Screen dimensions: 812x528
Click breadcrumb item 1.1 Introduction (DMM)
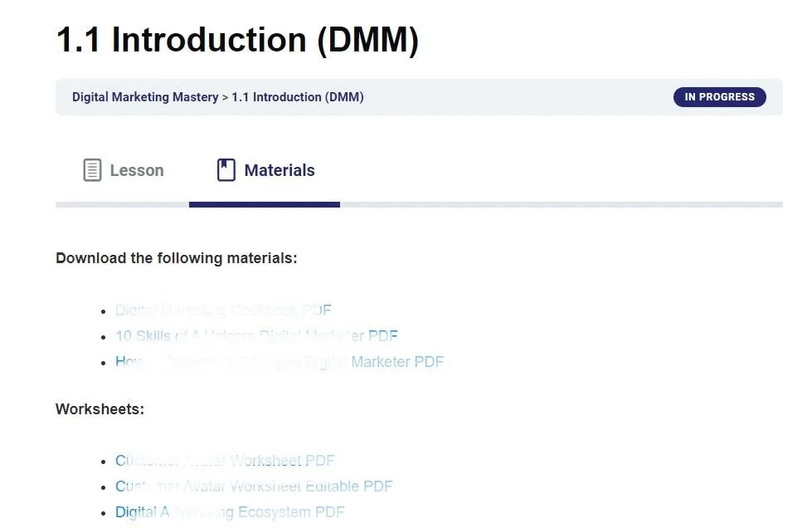(x=298, y=97)
